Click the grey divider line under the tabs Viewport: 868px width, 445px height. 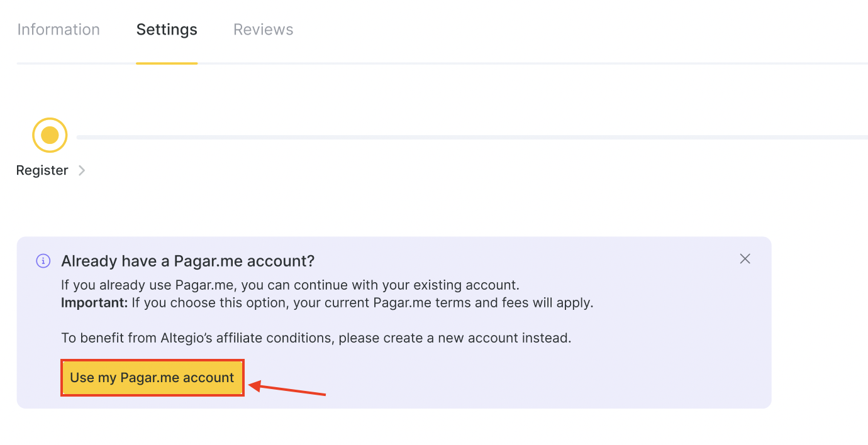(x=503, y=63)
